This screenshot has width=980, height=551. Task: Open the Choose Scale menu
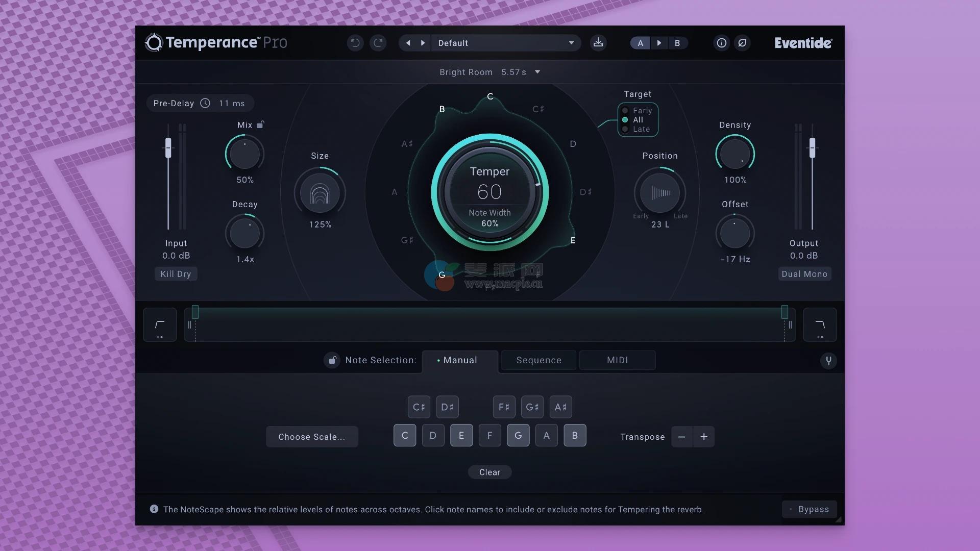click(x=312, y=437)
